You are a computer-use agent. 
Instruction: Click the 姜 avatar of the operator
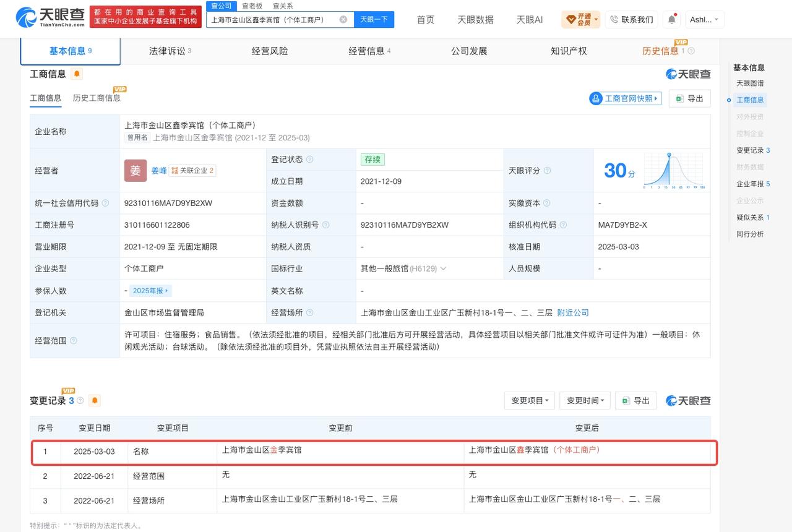(x=136, y=170)
